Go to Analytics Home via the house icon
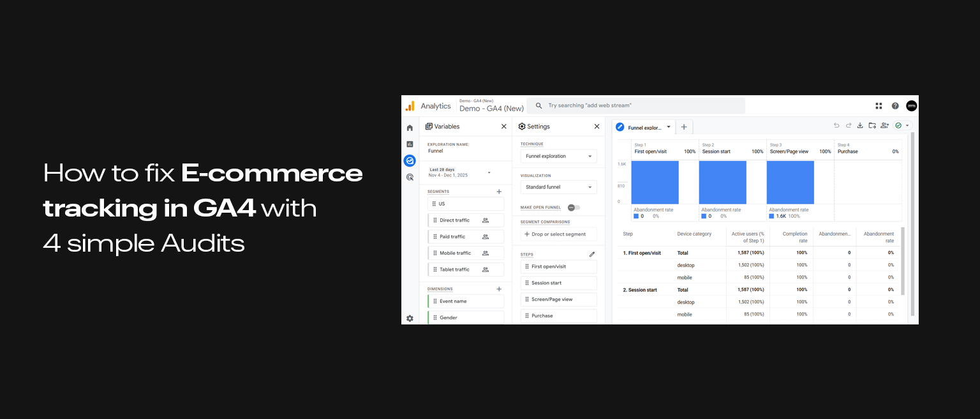 click(x=410, y=128)
